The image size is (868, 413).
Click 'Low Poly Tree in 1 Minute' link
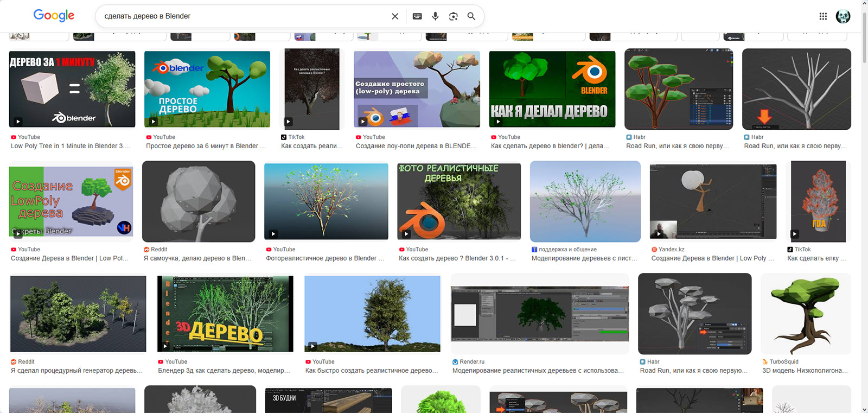pyautogui.click(x=71, y=146)
